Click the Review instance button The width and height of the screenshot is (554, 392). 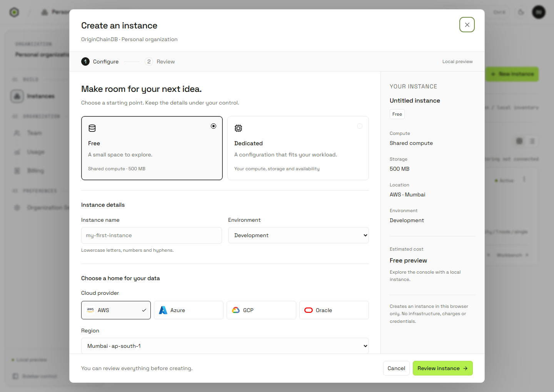pos(443,368)
